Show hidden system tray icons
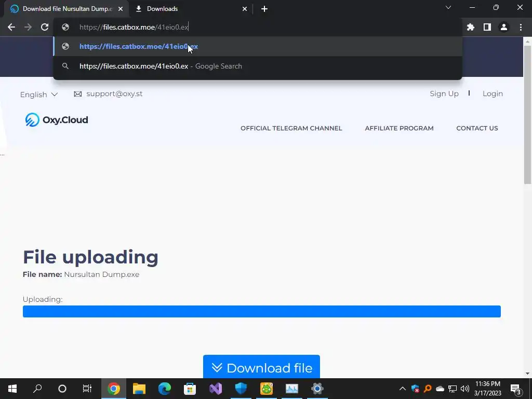 coord(403,389)
